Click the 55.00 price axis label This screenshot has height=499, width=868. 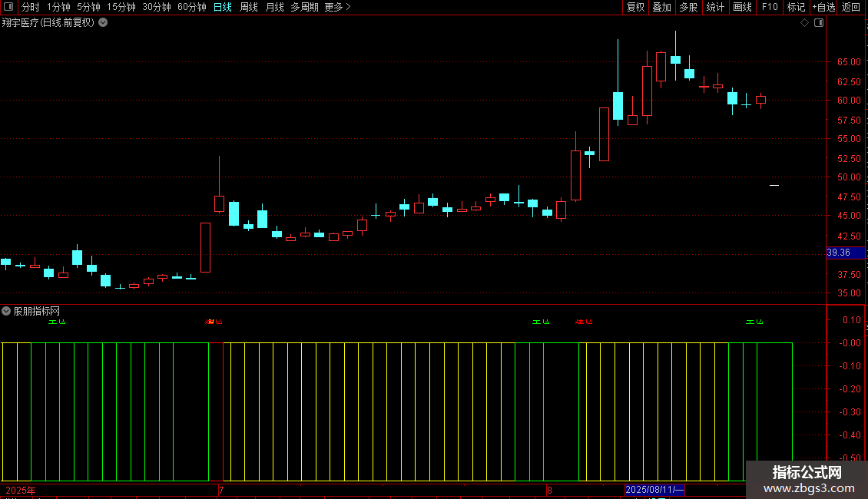[849, 139]
